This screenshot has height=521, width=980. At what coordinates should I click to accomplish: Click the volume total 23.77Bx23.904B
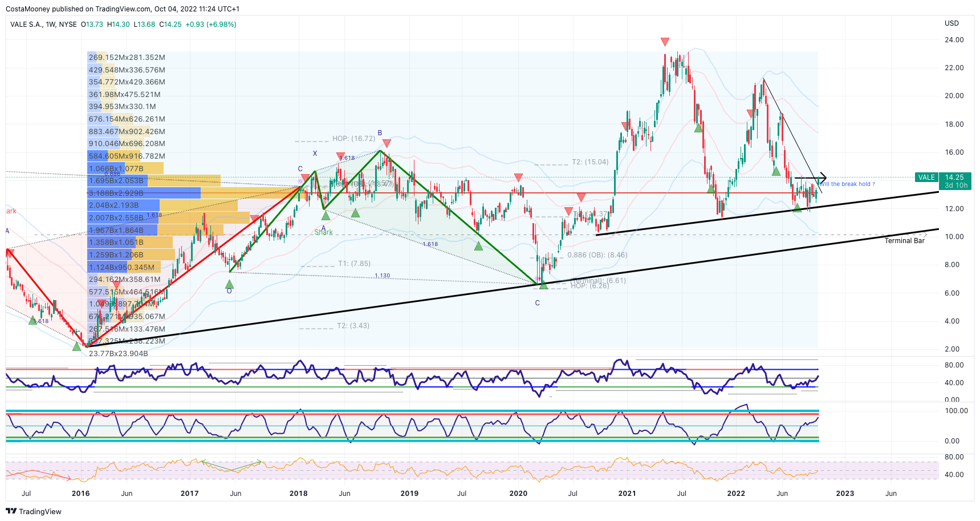(119, 354)
